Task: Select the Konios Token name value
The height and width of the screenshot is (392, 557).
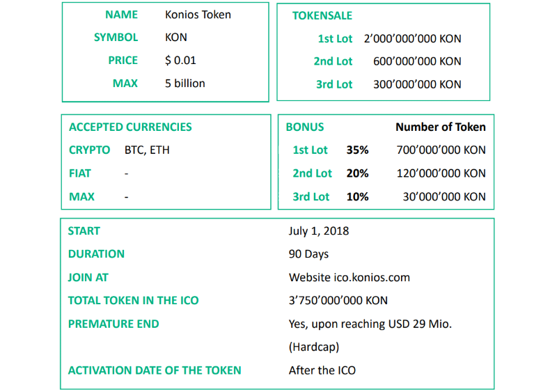Action: [x=198, y=15]
